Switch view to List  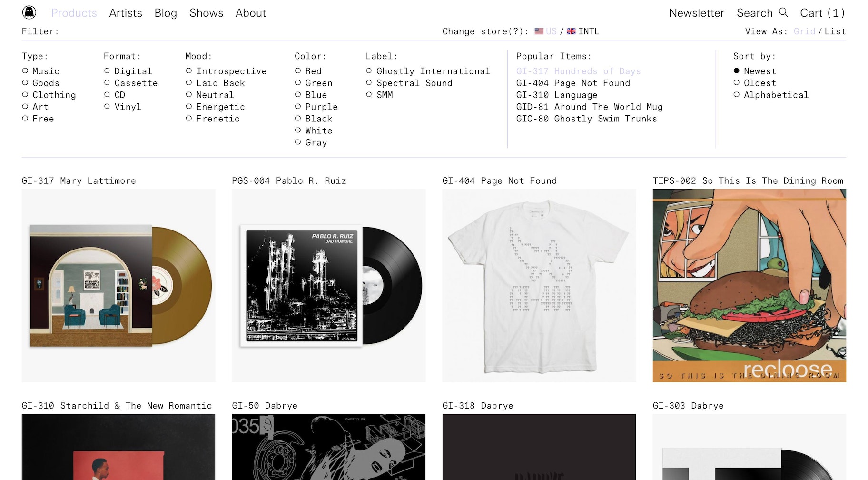click(x=835, y=31)
